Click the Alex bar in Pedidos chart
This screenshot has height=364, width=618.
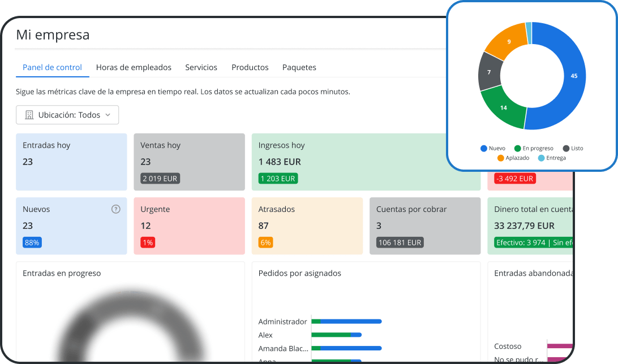coord(337,335)
